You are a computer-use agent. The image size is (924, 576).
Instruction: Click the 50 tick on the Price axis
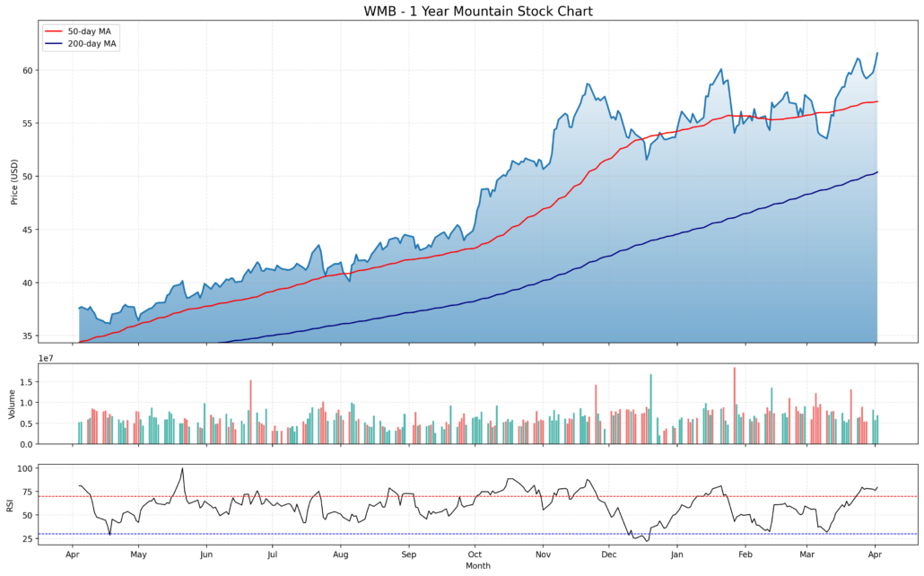click(27, 176)
